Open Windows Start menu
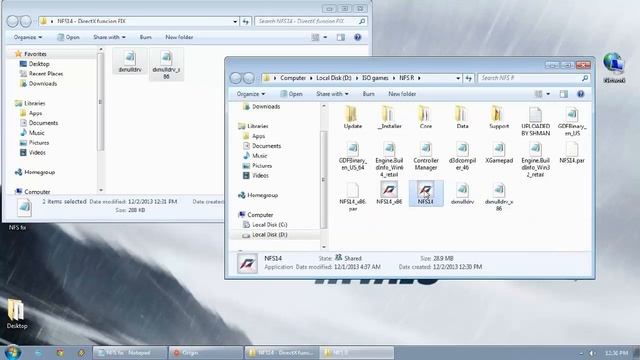Viewport: 640px width, 360px height. [13, 352]
